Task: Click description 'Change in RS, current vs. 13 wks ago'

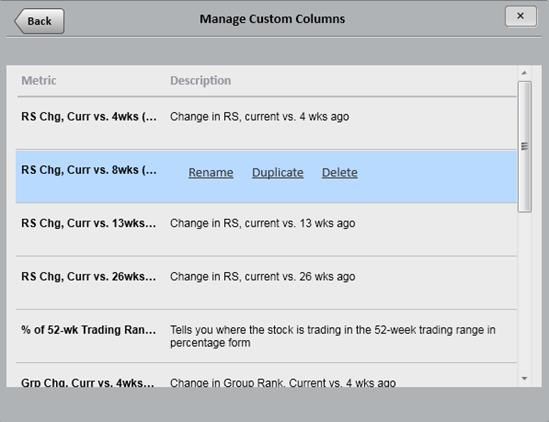Action: 263,223
